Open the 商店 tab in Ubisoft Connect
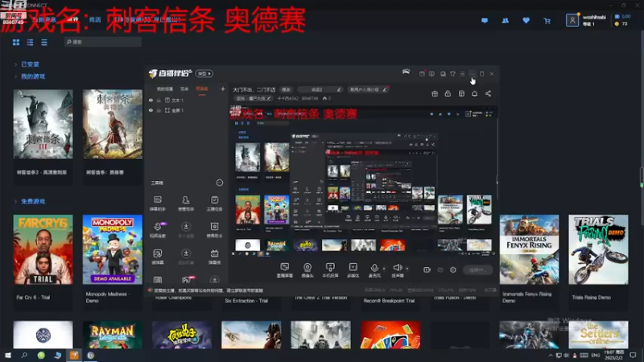 pos(95,19)
